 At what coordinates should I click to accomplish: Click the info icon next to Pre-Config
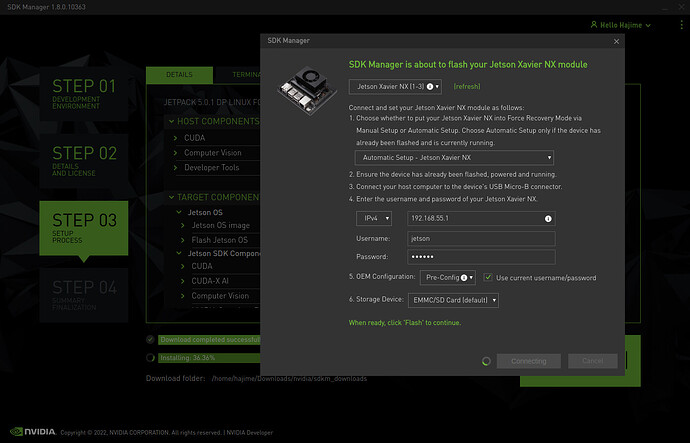click(463, 278)
